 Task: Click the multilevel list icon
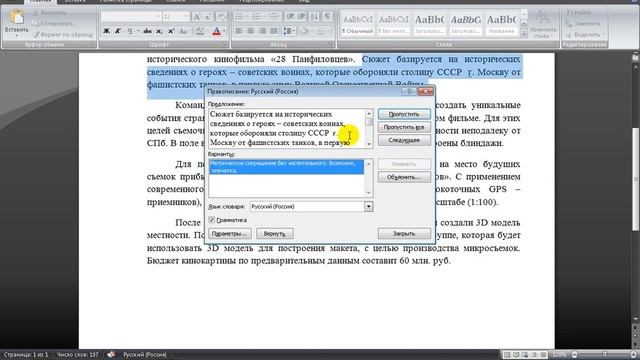274,17
